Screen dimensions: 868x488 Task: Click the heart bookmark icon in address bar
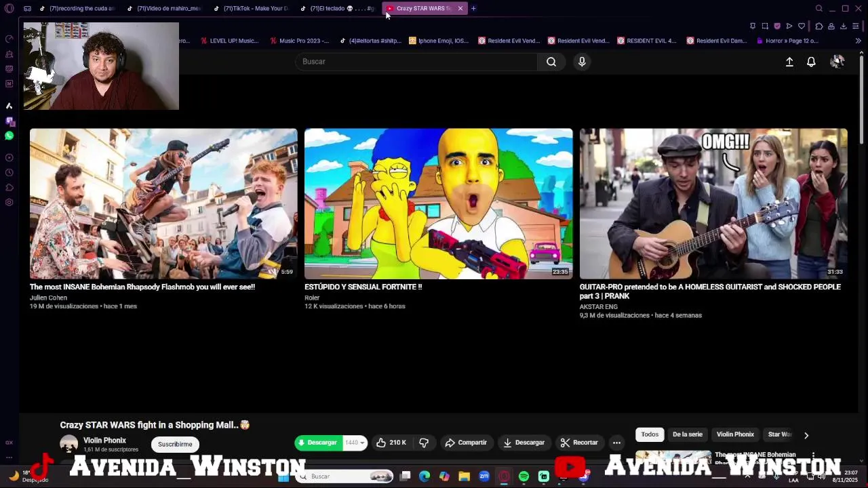802,26
